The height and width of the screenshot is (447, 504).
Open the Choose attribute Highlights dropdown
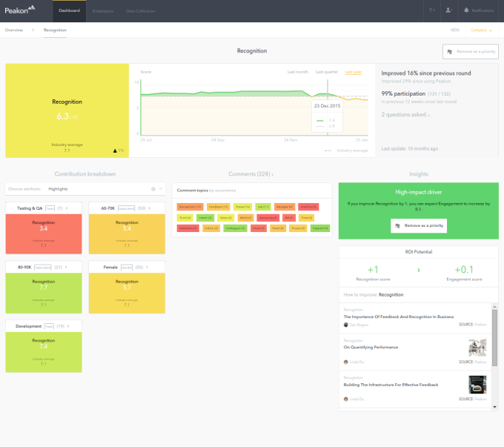coord(85,189)
